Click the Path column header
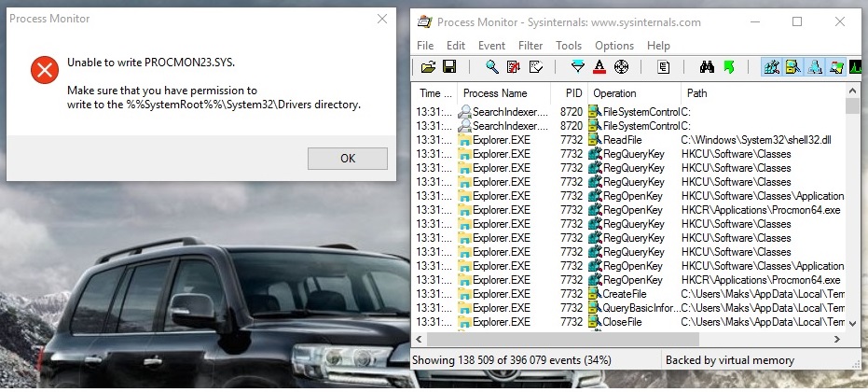Screen dimensions: 868x392 [x=764, y=93]
